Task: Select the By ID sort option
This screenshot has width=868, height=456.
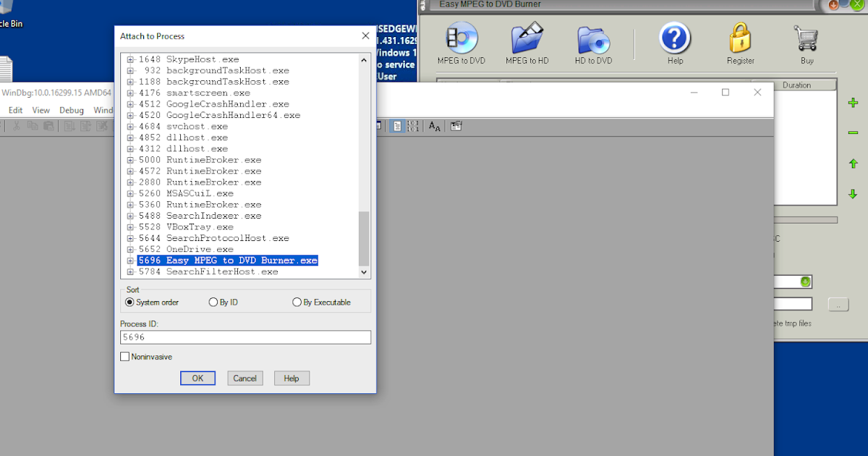Action: [x=214, y=302]
